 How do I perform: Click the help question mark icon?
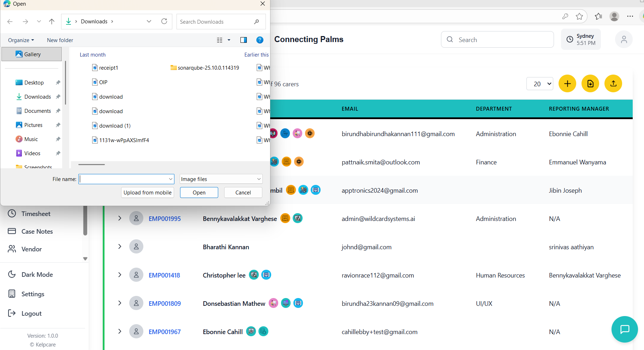pos(260,40)
